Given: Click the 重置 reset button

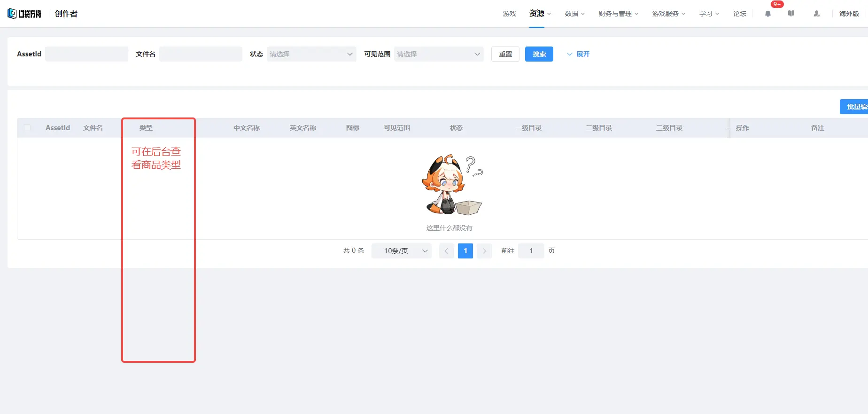Looking at the screenshot, I should coord(505,54).
